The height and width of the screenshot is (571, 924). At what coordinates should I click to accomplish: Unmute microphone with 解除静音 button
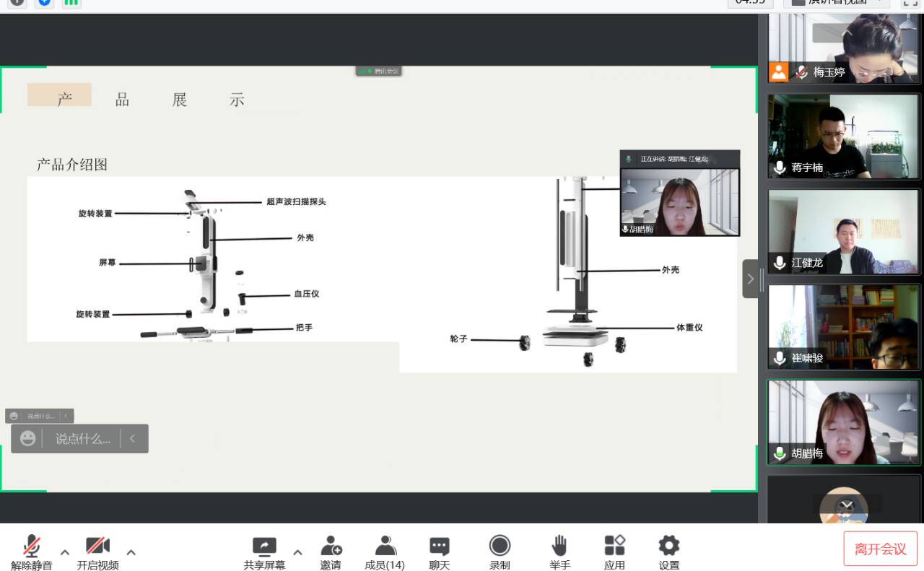[x=31, y=552]
